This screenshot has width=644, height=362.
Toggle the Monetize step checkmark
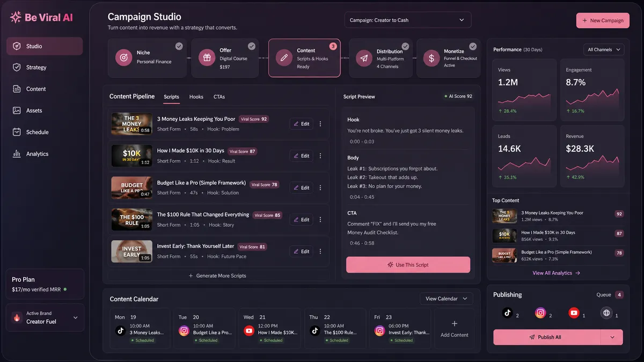pyautogui.click(x=473, y=46)
